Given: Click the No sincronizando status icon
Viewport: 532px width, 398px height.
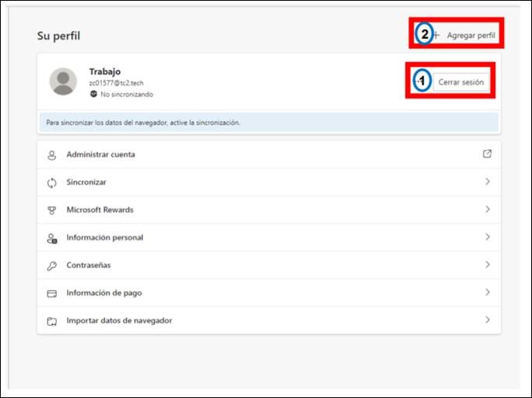Looking at the screenshot, I should point(93,94).
